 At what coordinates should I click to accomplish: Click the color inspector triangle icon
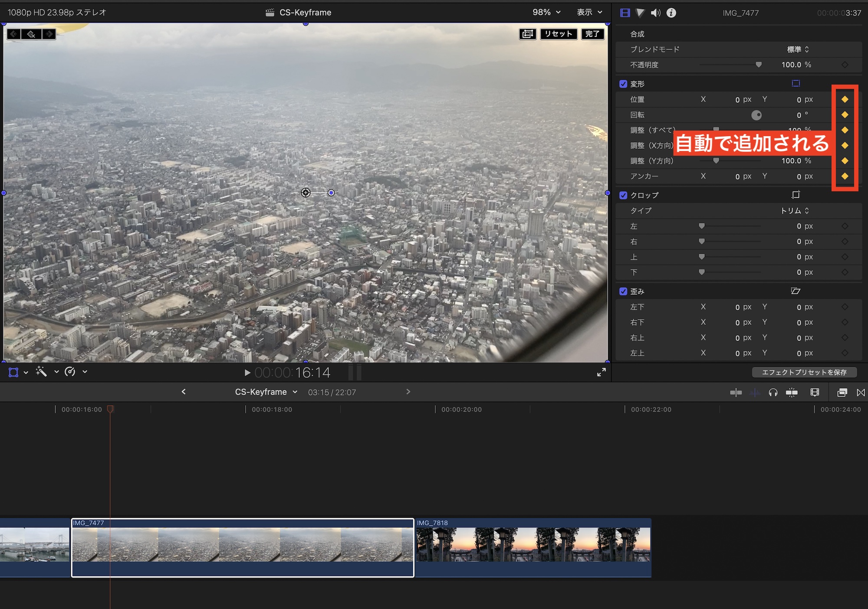[640, 13]
